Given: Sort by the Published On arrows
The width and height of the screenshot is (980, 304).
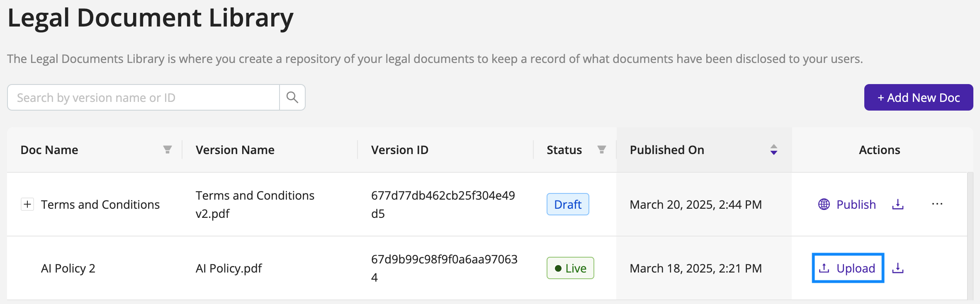Looking at the screenshot, I should point(774,150).
